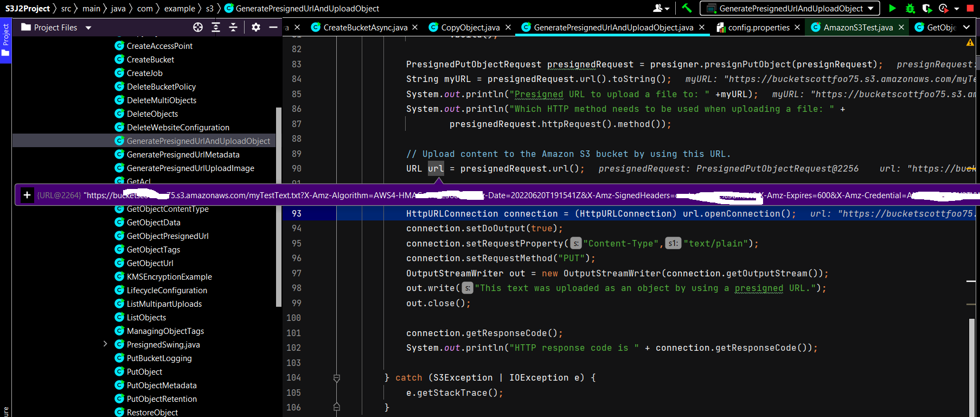
Task: Click the 'example' breadcrumb segment
Action: click(x=180, y=8)
